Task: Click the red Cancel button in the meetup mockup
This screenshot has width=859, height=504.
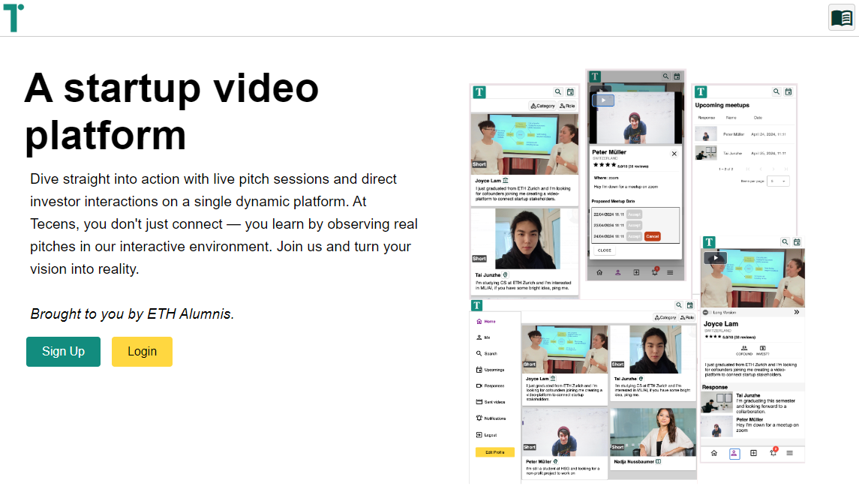Action: pos(652,237)
